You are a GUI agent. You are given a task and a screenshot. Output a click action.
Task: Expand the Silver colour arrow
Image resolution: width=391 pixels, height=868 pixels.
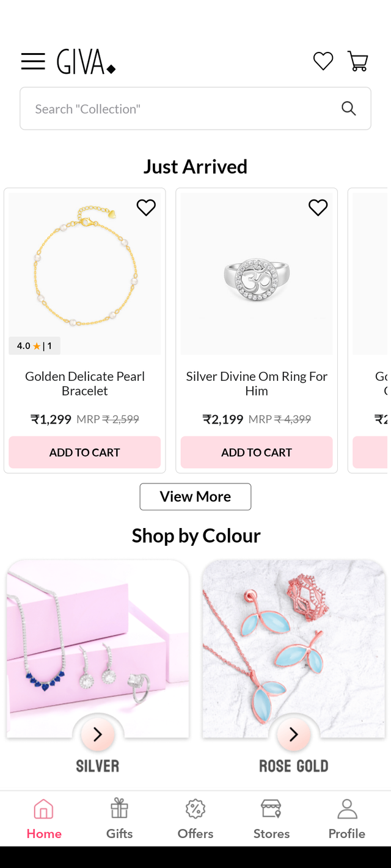(97, 735)
